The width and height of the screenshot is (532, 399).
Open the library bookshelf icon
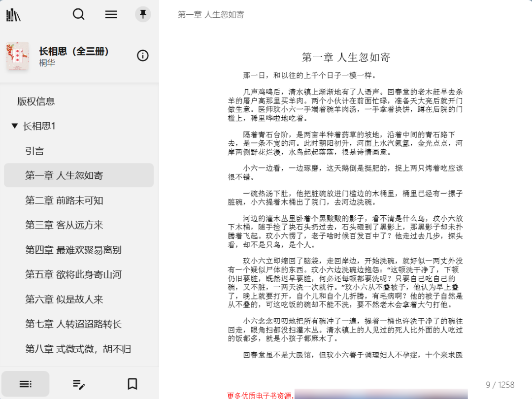point(13,15)
